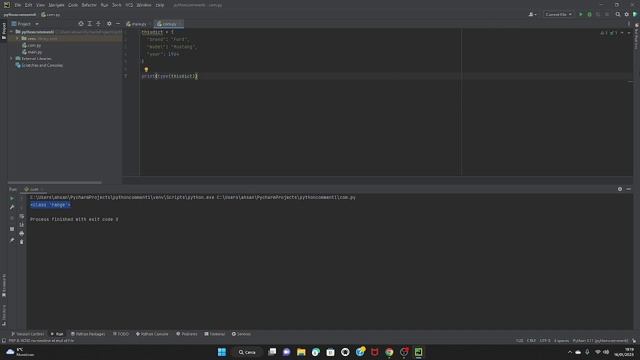Hide the Project tool window

118,24
